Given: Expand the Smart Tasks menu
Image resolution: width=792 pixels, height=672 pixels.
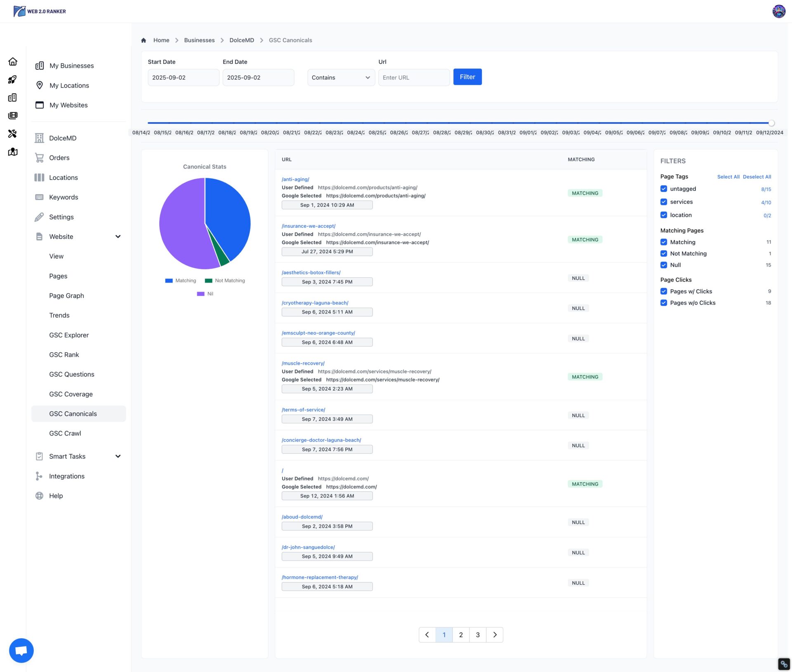Looking at the screenshot, I should (118, 456).
